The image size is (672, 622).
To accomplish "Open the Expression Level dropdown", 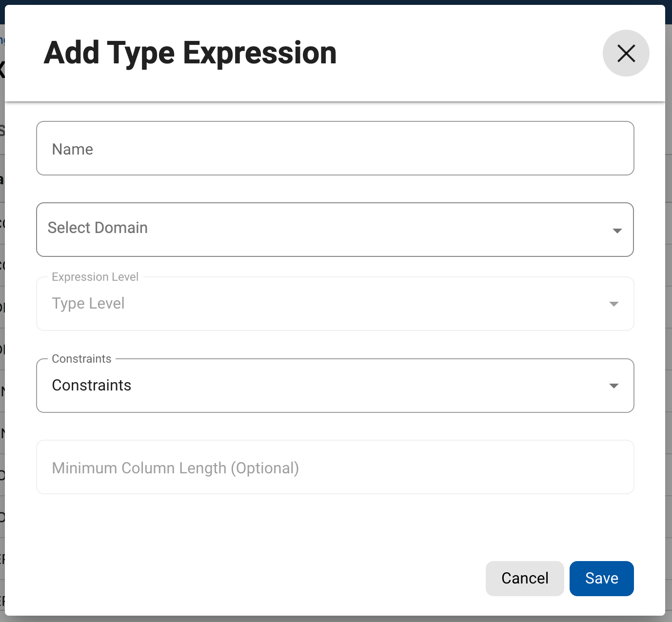I will click(335, 304).
